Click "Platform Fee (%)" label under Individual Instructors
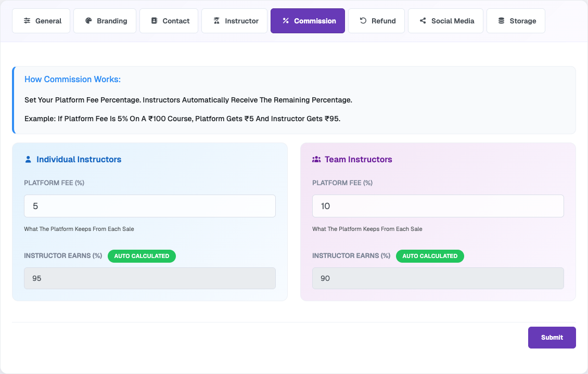The height and width of the screenshot is (374, 588). click(54, 183)
